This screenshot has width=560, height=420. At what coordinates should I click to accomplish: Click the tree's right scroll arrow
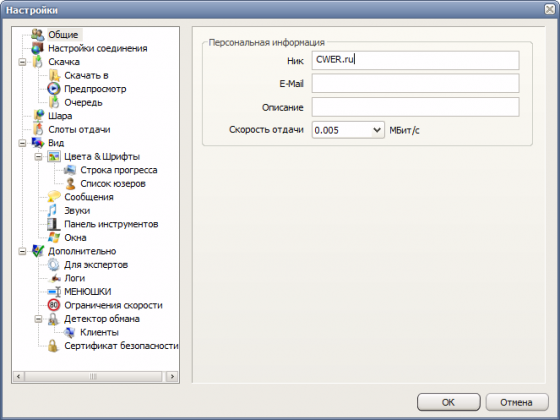tap(172, 376)
